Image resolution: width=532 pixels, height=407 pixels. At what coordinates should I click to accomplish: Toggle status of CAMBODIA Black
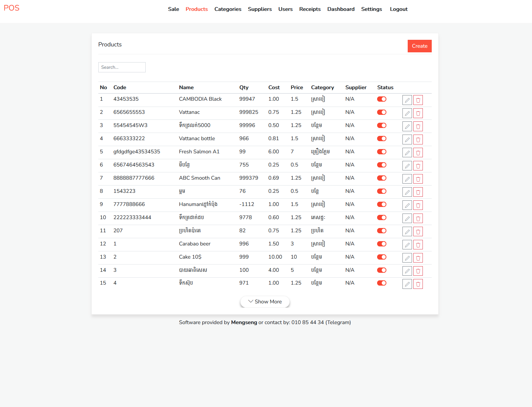click(382, 99)
